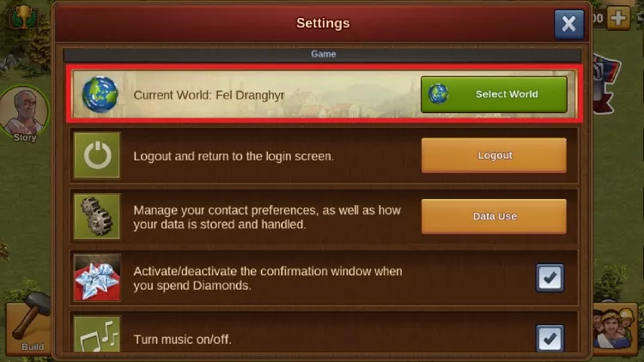Click the Current World: Fel Dranghyr text
Image resolution: width=644 pixels, height=362 pixels.
click(209, 95)
